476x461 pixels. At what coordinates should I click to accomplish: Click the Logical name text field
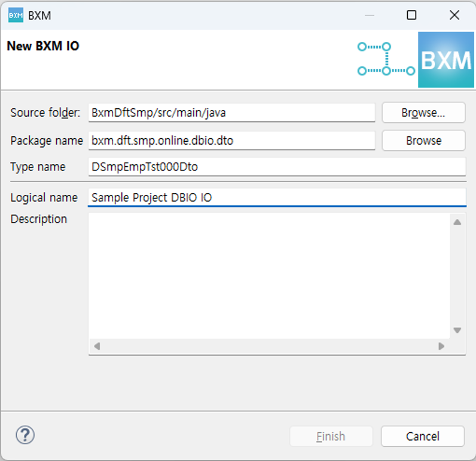pyautogui.click(x=276, y=197)
